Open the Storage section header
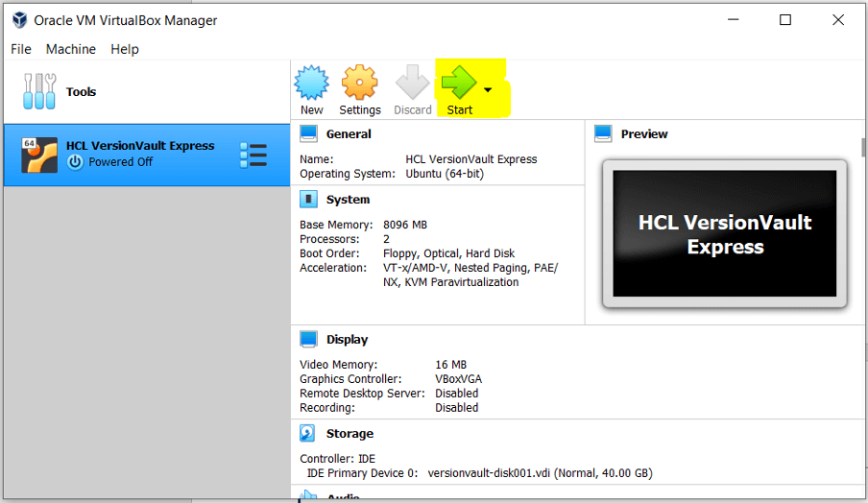This screenshot has height=503, width=868. pyautogui.click(x=350, y=433)
